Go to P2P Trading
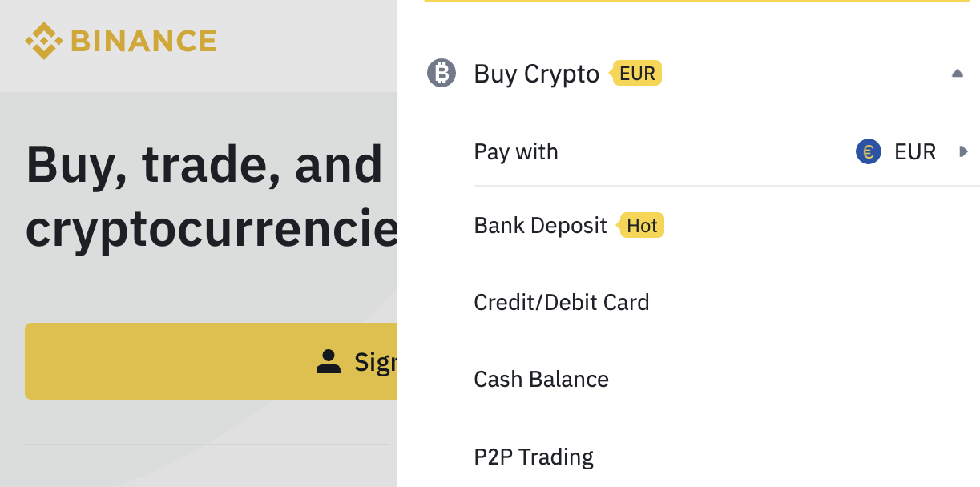Image resolution: width=980 pixels, height=487 pixels. (x=534, y=457)
